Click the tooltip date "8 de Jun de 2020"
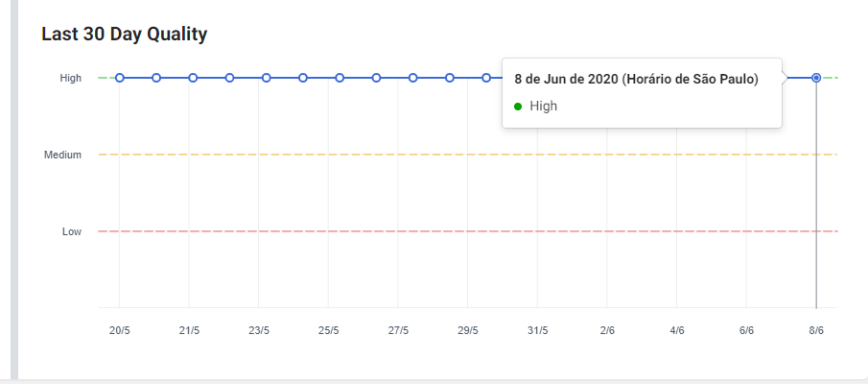Image resolution: width=868 pixels, height=384 pixels. tap(566, 79)
